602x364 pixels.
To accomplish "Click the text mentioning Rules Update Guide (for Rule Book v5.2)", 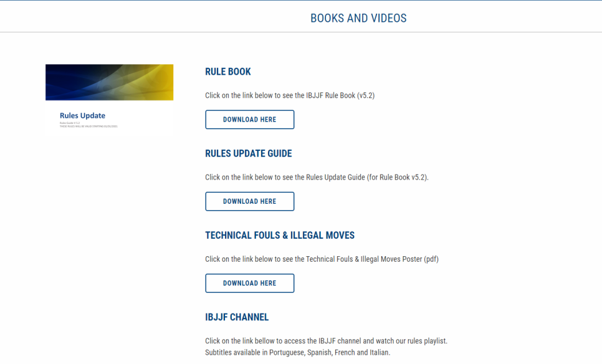I will (317, 177).
